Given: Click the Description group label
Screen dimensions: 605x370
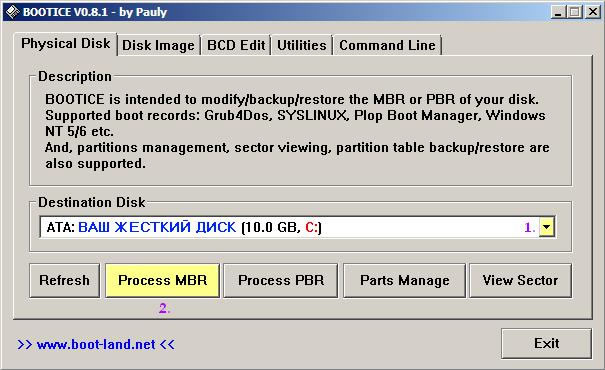Looking at the screenshot, I should (75, 76).
